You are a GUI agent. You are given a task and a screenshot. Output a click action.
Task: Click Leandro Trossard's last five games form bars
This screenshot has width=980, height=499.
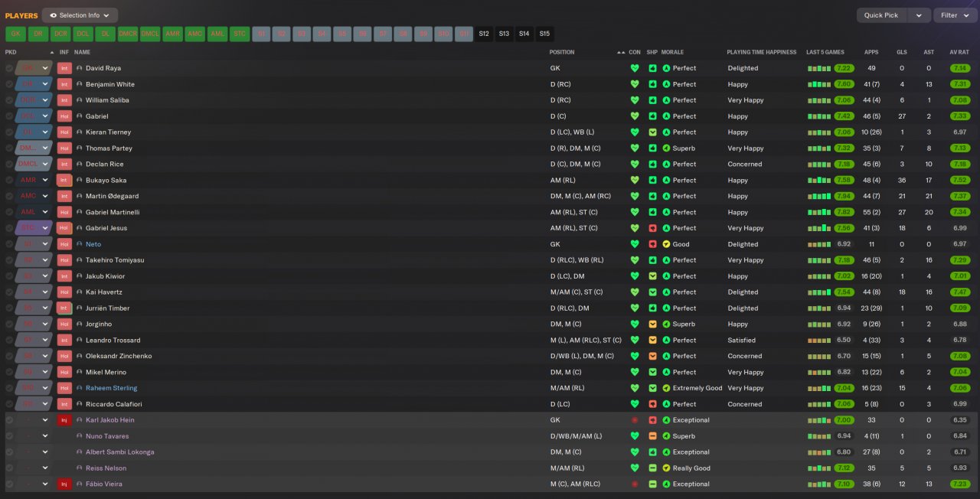pos(819,341)
